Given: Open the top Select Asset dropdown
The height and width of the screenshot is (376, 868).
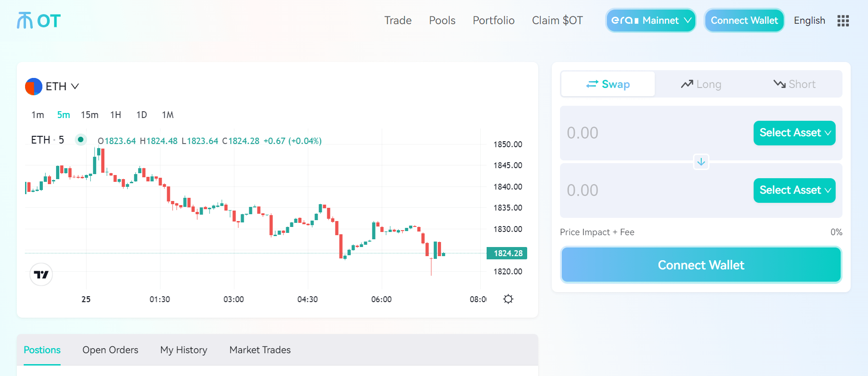Looking at the screenshot, I should 794,133.
